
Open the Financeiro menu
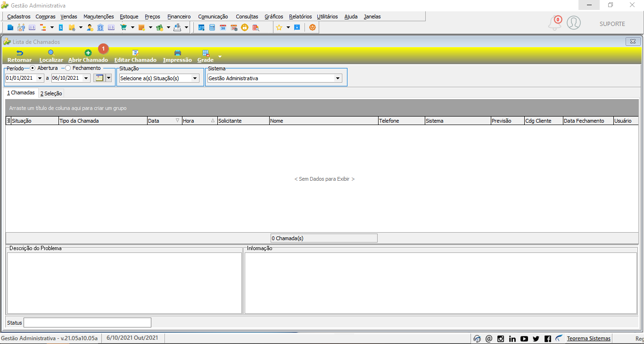point(179,17)
